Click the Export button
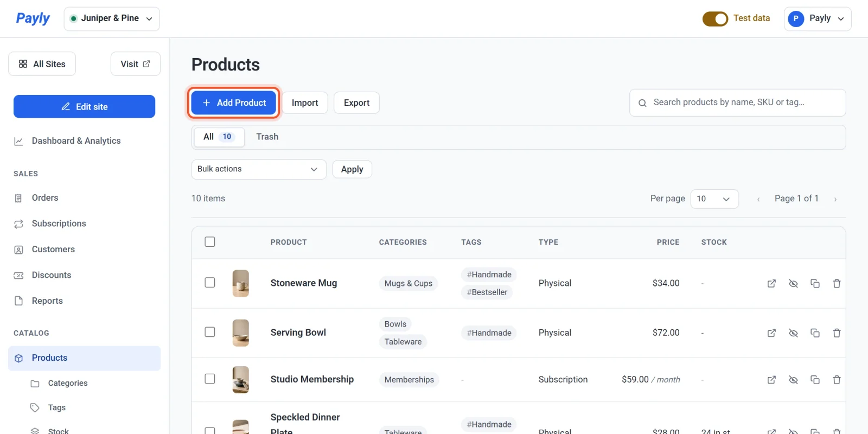Screen dimensions: 868x434 click(356, 103)
